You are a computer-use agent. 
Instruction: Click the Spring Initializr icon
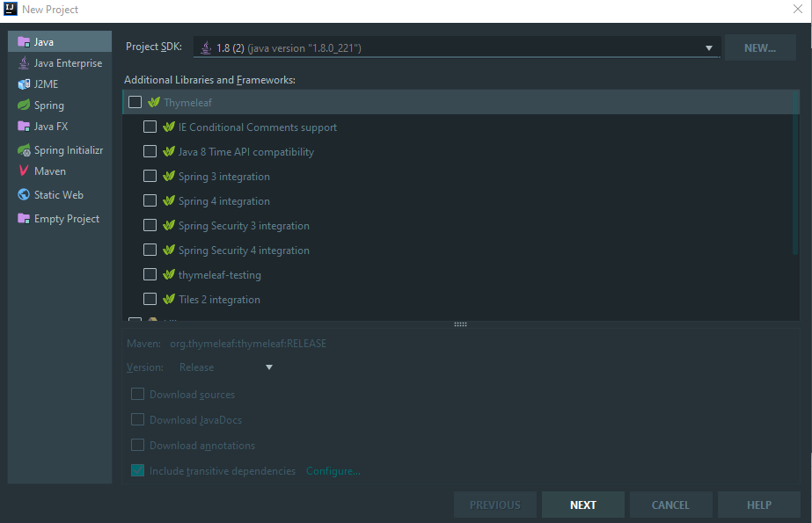pos(24,150)
